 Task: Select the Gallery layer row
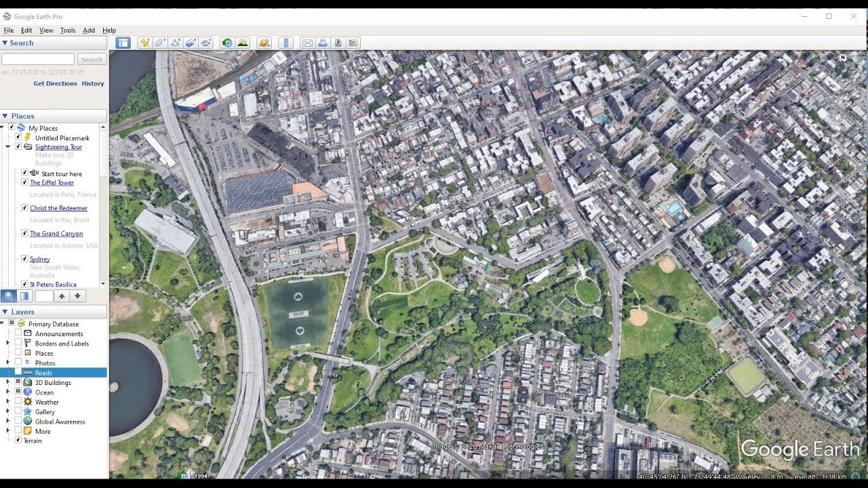[x=45, y=411]
